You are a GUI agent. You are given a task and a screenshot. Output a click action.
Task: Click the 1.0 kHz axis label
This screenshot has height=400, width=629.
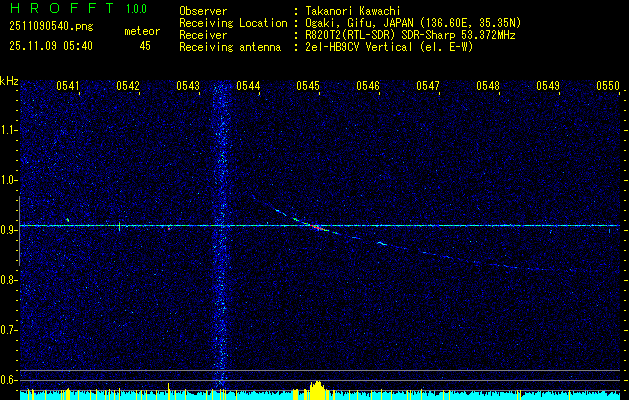8,180
